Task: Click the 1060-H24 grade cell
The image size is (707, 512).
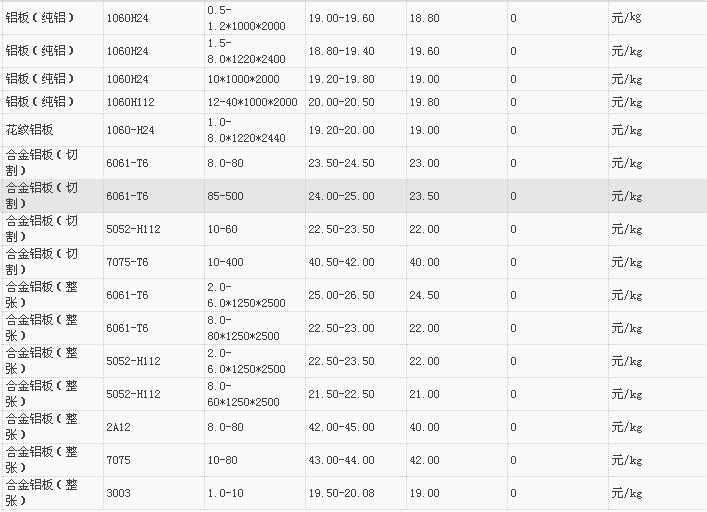Action: pyautogui.click(x=130, y=130)
